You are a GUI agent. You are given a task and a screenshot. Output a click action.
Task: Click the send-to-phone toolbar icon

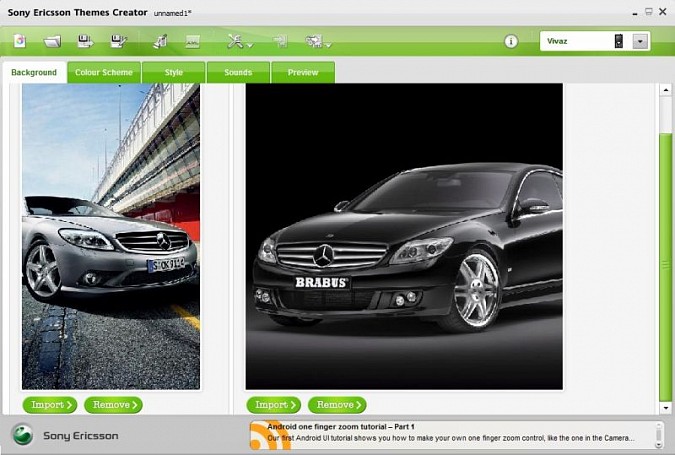coord(160,41)
